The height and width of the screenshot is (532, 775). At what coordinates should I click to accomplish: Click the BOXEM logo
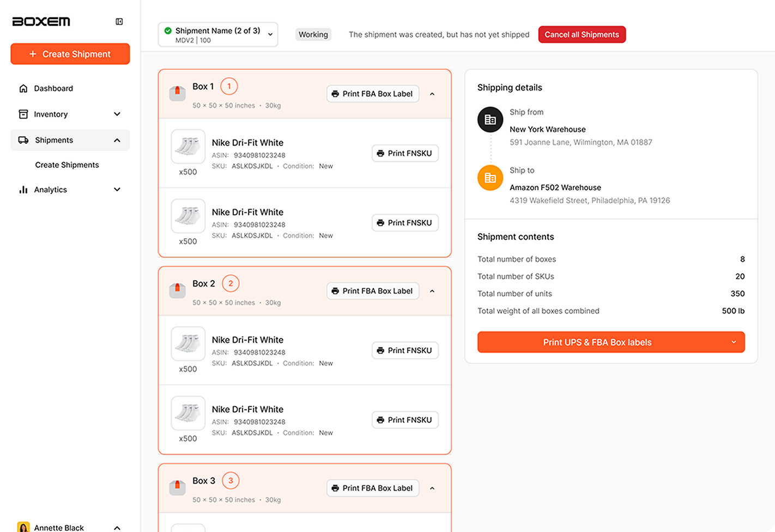tap(41, 22)
